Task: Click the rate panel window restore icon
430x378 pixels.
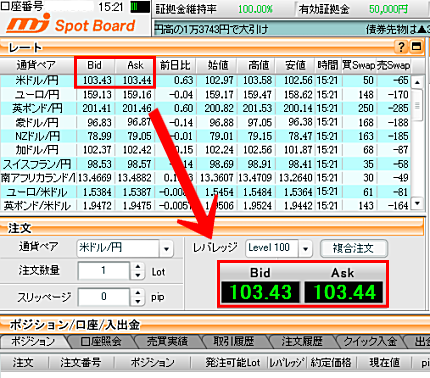Action: coord(416,47)
